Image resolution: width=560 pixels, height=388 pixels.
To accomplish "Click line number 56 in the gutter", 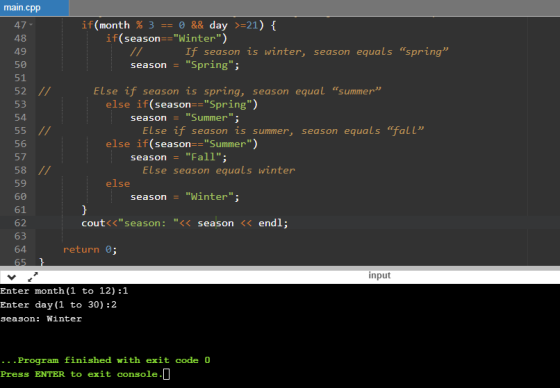I will [20, 144].
